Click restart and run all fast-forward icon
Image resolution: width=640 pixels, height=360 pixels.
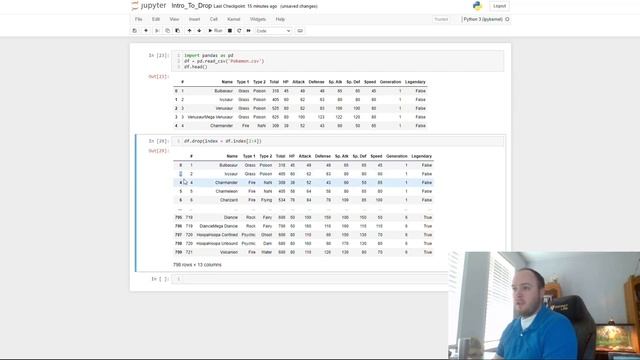click(x=249, y=31)
